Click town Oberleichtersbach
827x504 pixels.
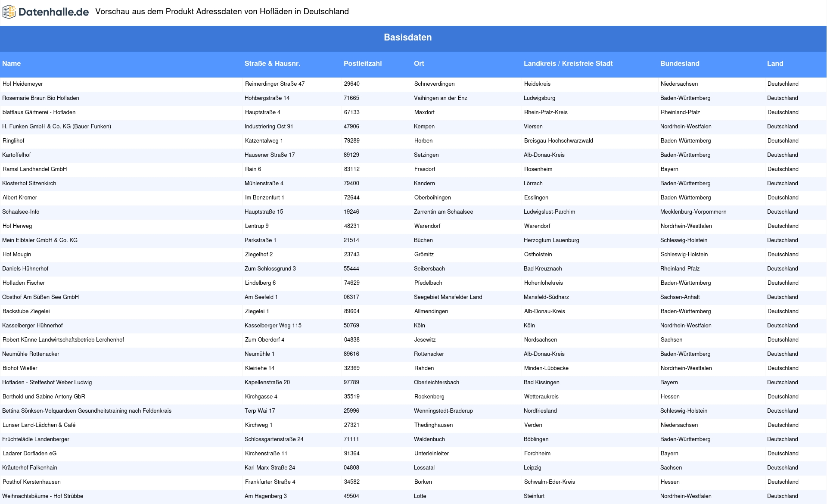coord(436,383)
